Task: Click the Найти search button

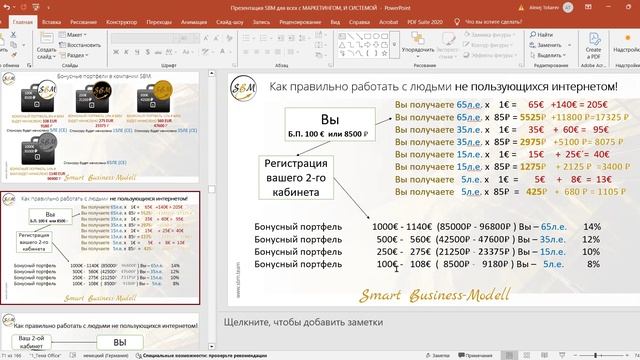Action: coord(542,35)
